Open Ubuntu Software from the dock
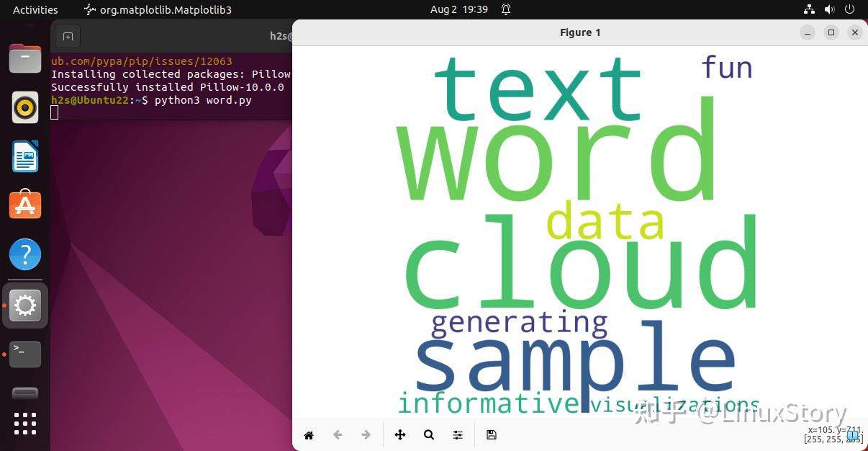 [x=25, y=205]
